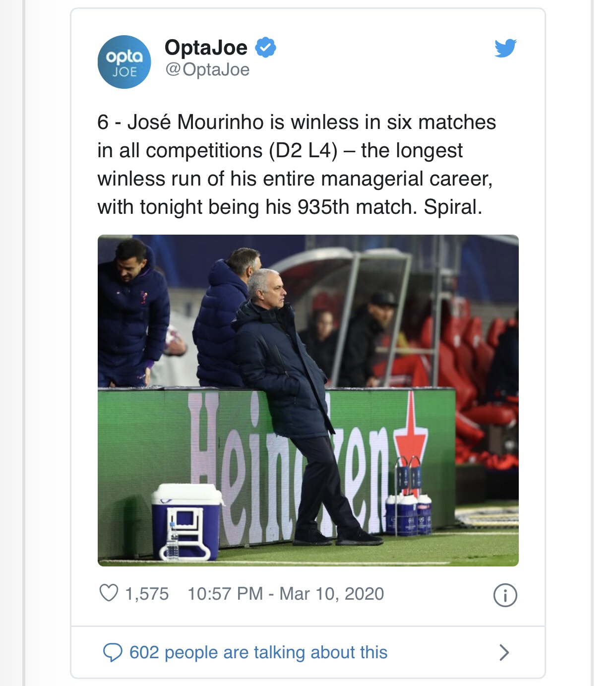Click the speech bubble reply icon
The width and height of the screenshot is (616, 686).
[113, 652]
